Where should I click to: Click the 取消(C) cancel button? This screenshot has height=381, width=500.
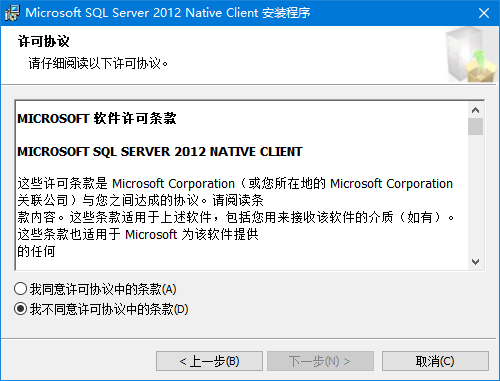pyautogui.click(x=435, y=361)
